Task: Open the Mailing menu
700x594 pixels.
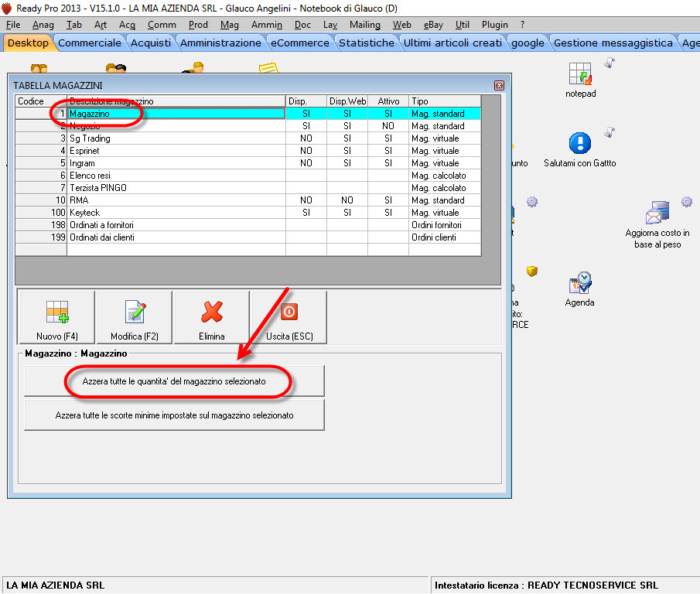Action: click(x=365, y=25)
